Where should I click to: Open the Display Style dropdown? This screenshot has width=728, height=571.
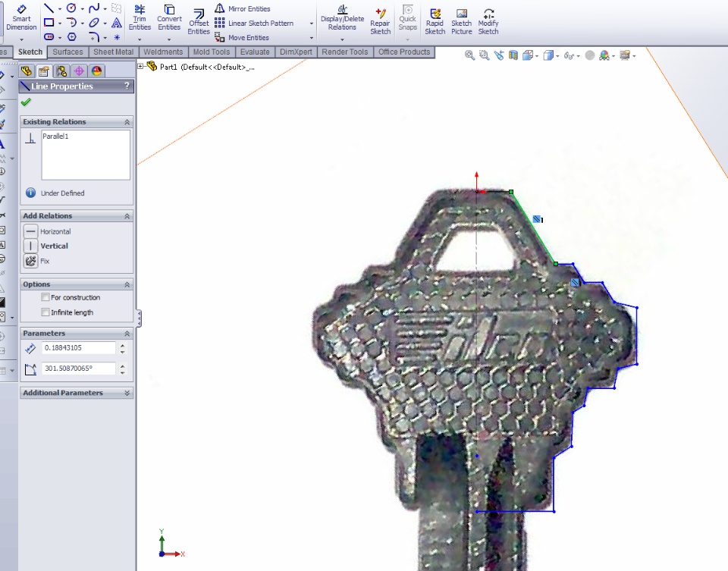pos(557,55)
